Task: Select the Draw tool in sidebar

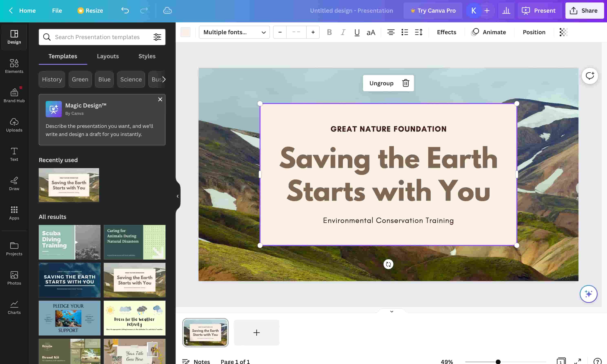Action: pyautogui.click(x=14, y=183)
